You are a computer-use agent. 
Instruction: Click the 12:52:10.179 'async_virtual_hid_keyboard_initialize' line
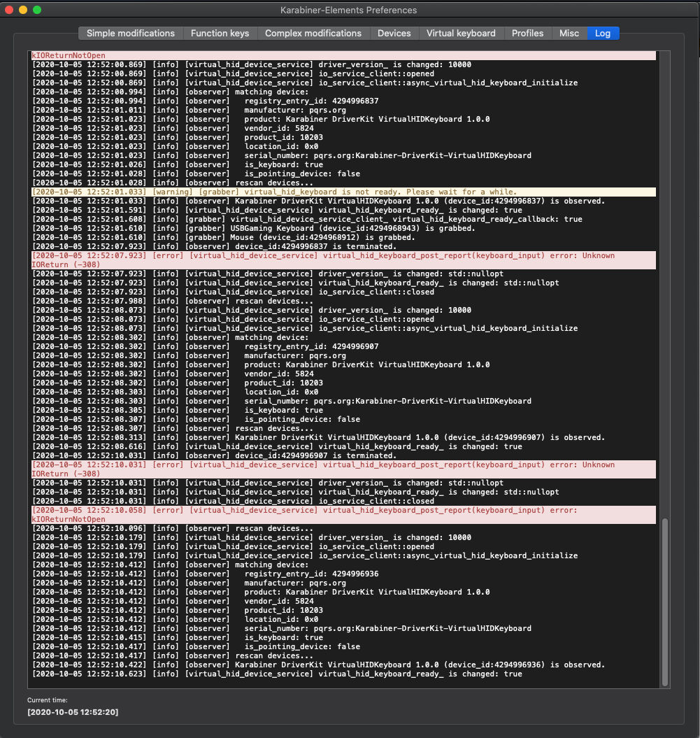[305, 556]
